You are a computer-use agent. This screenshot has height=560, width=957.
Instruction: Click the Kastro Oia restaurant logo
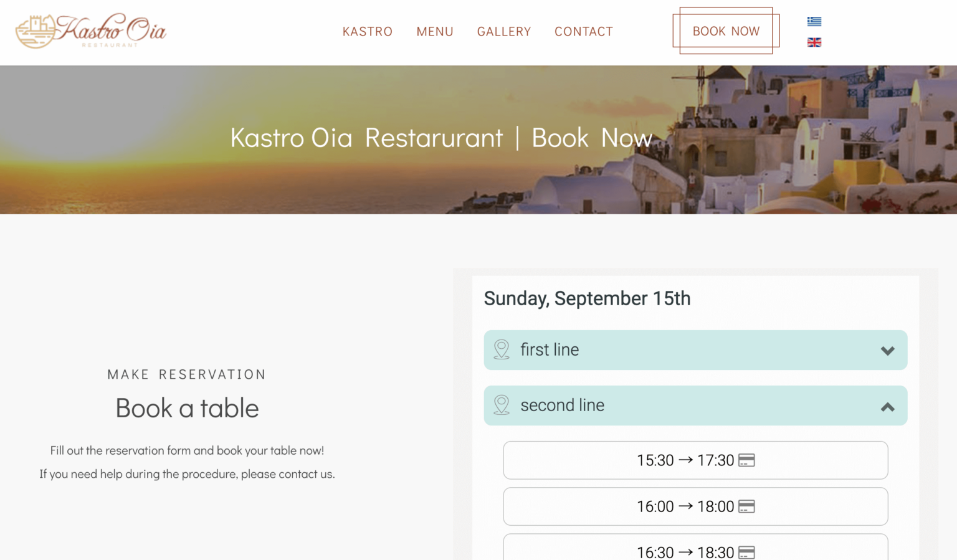click(91, 31)
